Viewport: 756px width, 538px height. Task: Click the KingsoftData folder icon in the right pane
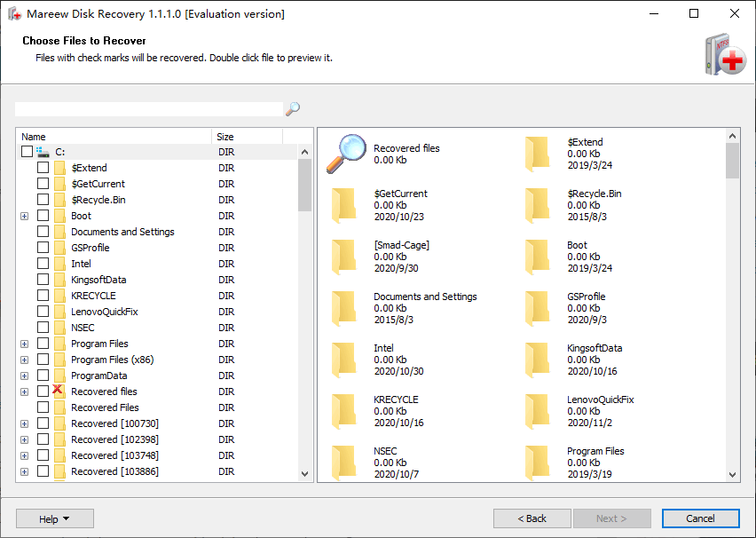[x=537, y=360]
